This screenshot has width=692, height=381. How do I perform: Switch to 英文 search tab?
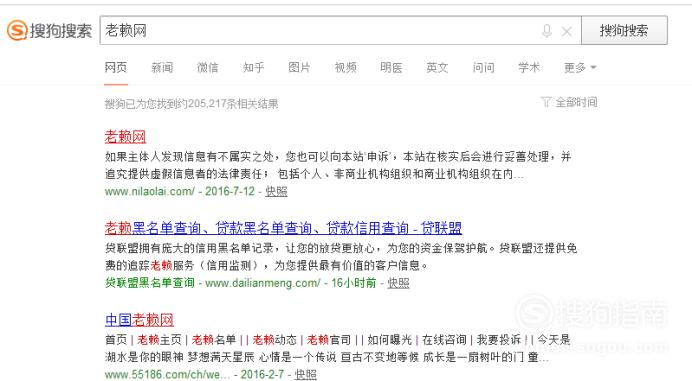(437, 68)
